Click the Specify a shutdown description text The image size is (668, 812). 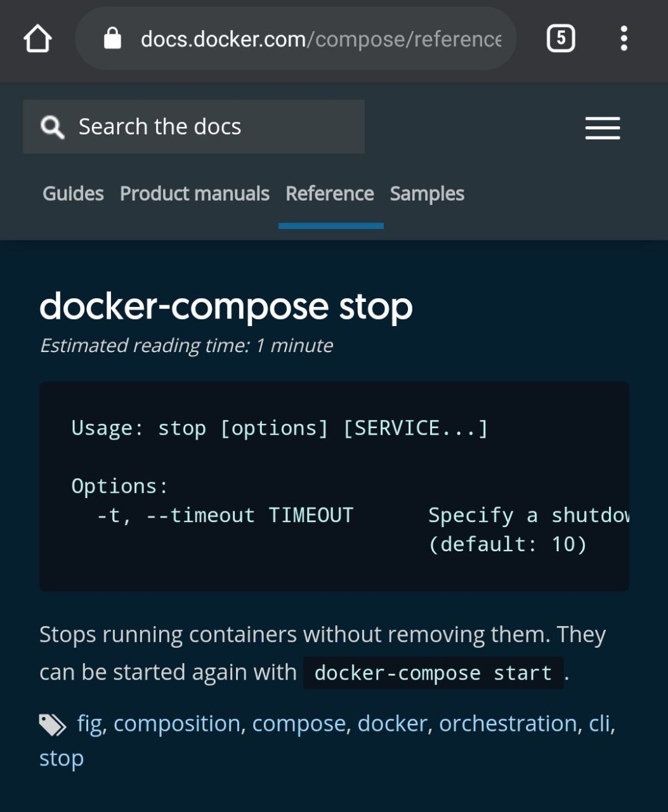[529, 516]
